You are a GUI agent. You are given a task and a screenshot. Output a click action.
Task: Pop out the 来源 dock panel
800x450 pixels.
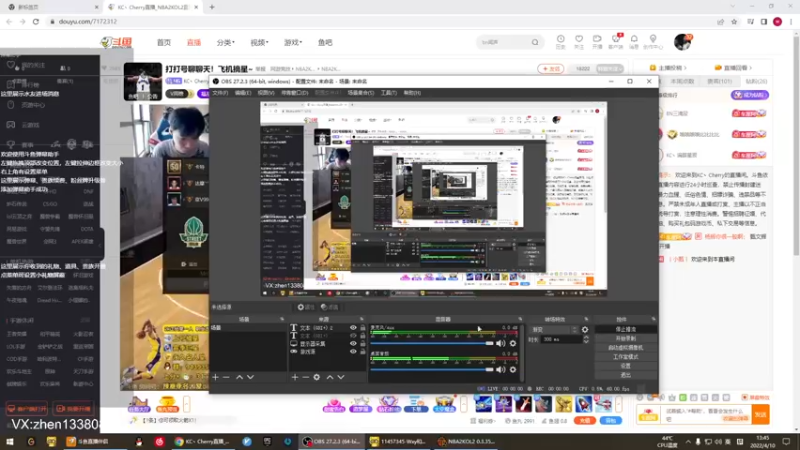pyautogui.click(x=362, y=319)
